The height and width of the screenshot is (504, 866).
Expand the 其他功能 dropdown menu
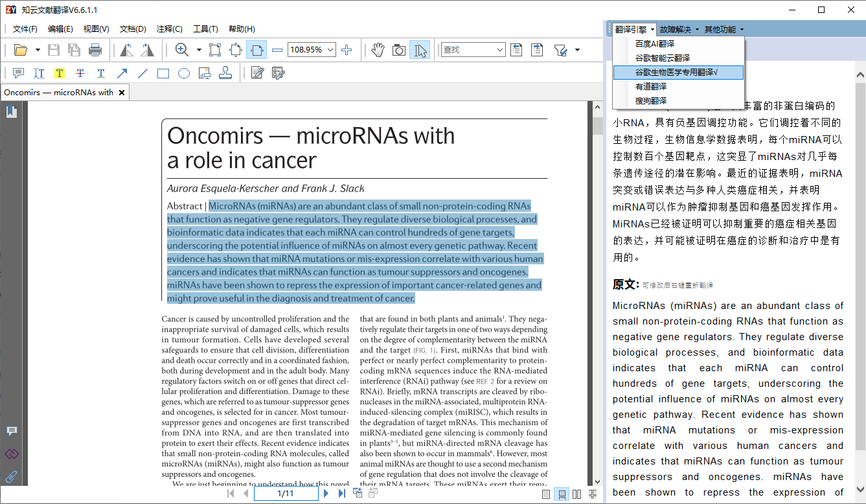point(724,29)
